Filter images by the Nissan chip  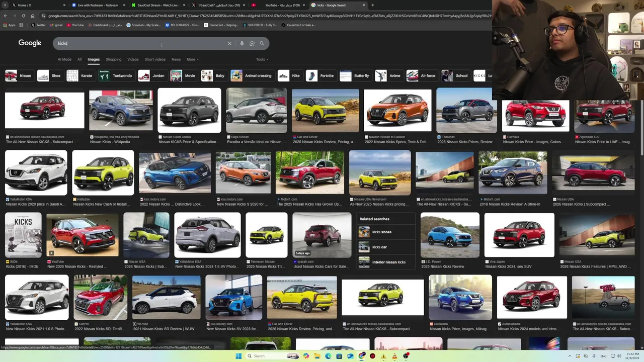[x=19, y=76]
